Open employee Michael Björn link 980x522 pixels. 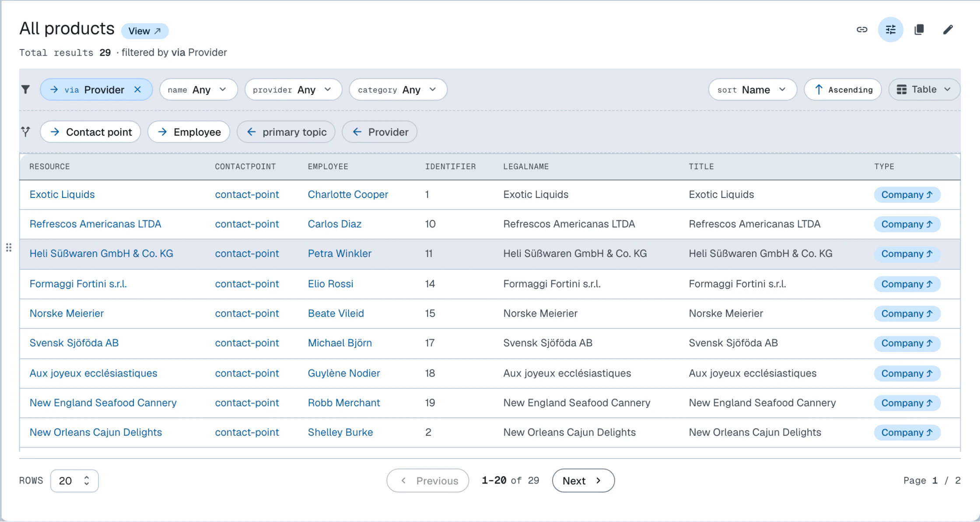[340, 343]
